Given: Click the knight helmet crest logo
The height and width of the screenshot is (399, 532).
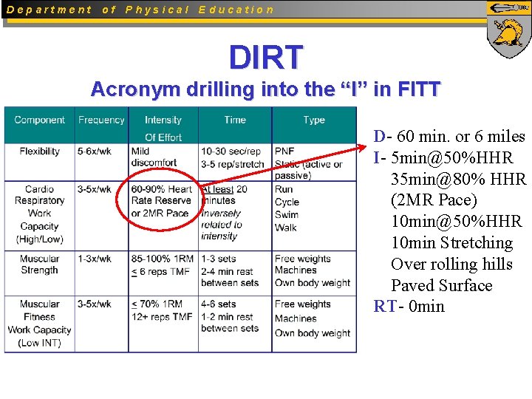Looking at the screenshot, I should point(508,29).
